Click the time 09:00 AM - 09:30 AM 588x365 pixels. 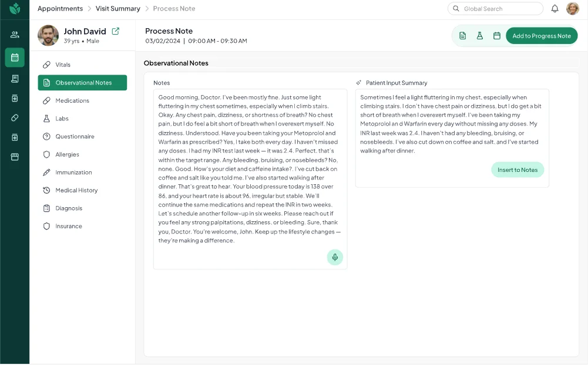coord(217,41)
